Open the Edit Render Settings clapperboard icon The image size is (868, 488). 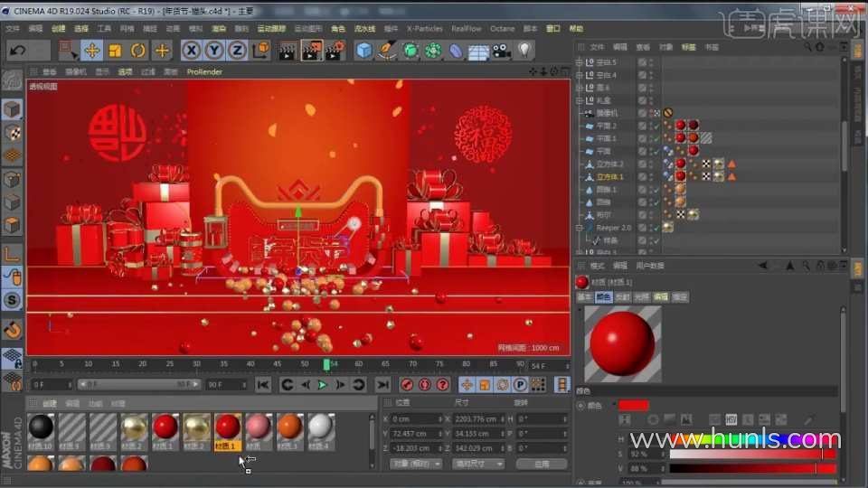click(335, 51)
